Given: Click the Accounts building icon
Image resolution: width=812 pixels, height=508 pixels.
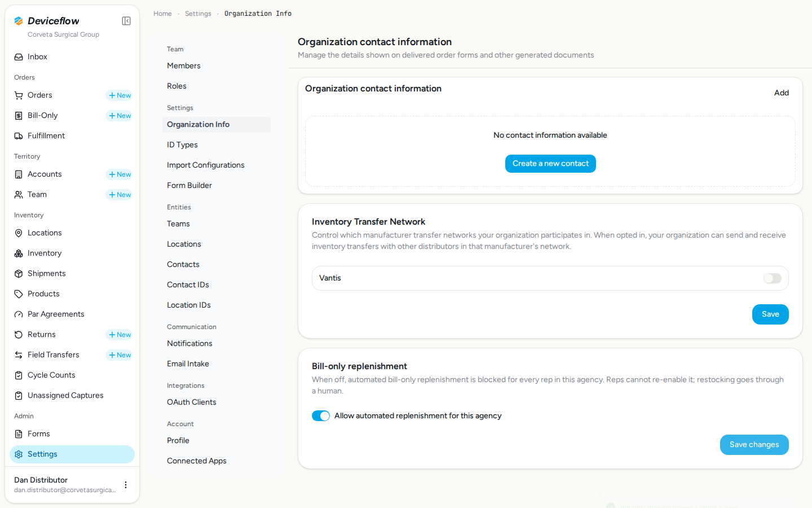Looking at the screenshot, I should (19, 174).
